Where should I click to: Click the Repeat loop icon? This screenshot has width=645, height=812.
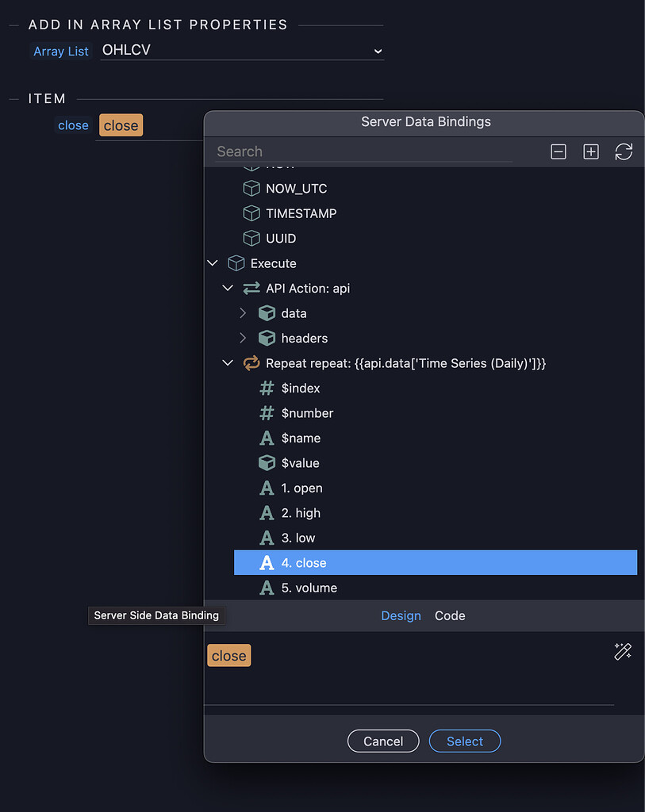pyautogui.click(x=251, y=362)
